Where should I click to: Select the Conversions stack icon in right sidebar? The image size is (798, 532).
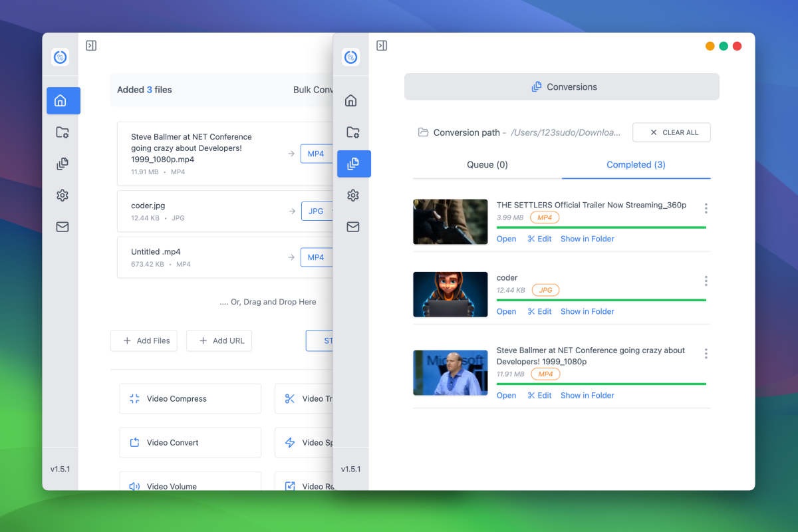(354, 164)
